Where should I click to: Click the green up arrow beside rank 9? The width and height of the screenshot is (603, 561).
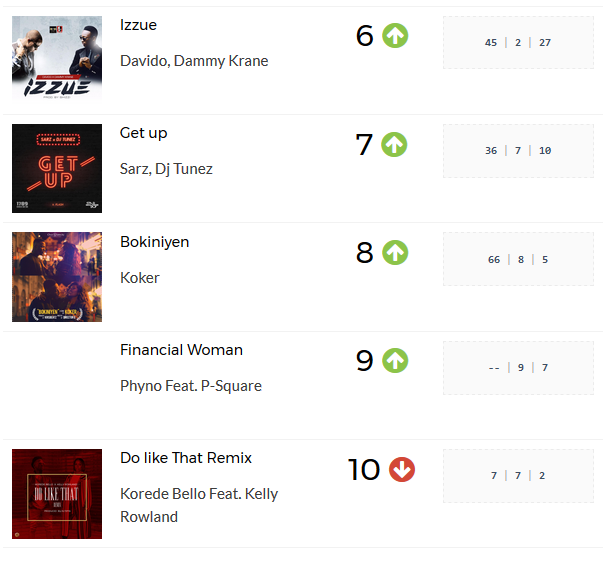395,361
